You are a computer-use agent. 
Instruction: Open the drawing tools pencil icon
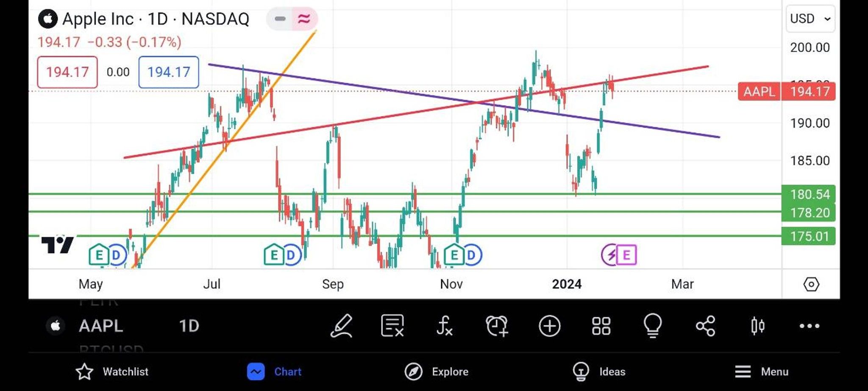point(342,326)
